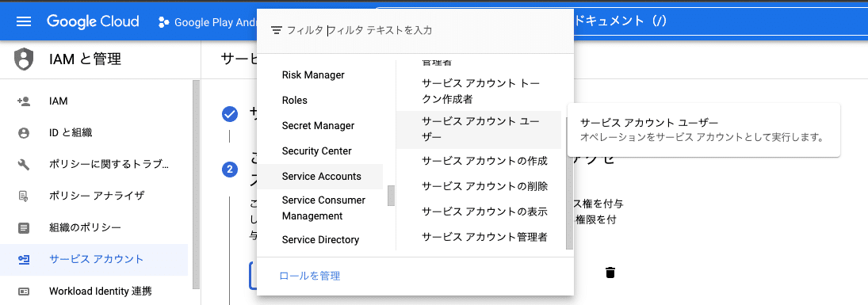868x305 pixels.
Task: Open the hamburger navigation menu
Action: coord(24,22)
